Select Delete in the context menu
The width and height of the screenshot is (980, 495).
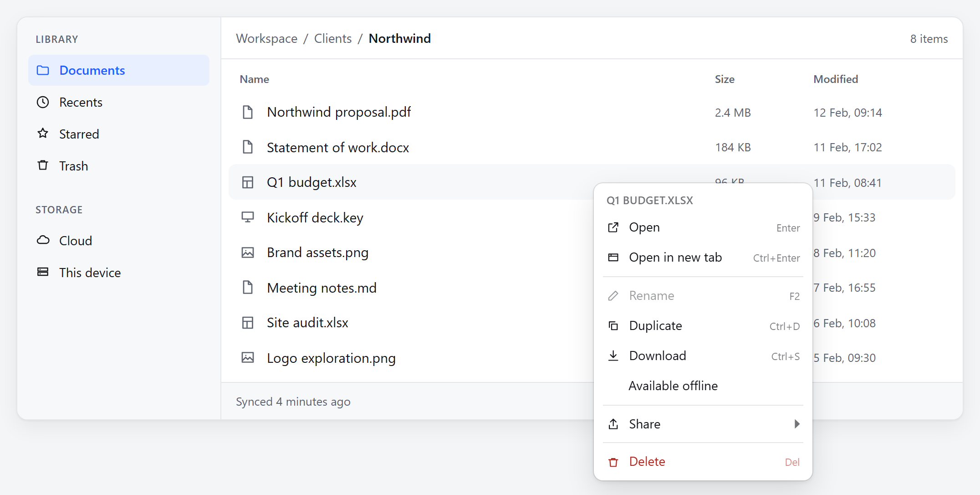pyautogui.click(x=703, y=462)
